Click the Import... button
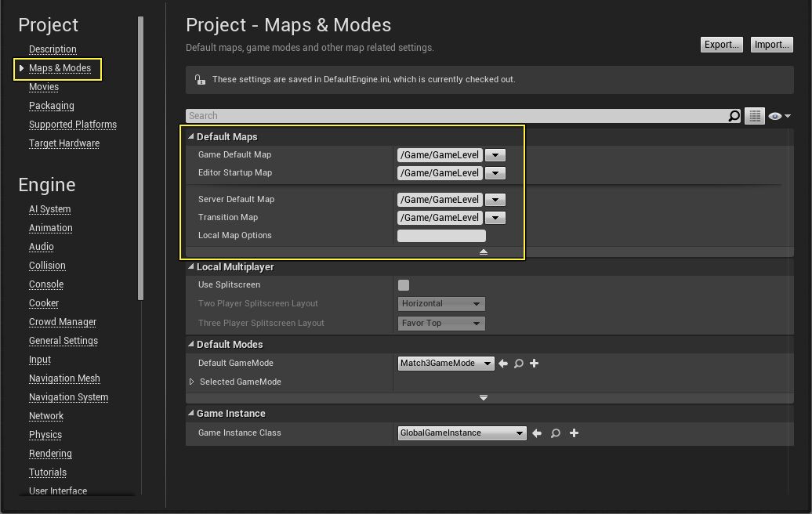Image resolution: width=812 pixels, height=514 pixels. pyautogui.click(x=771, y=45)
